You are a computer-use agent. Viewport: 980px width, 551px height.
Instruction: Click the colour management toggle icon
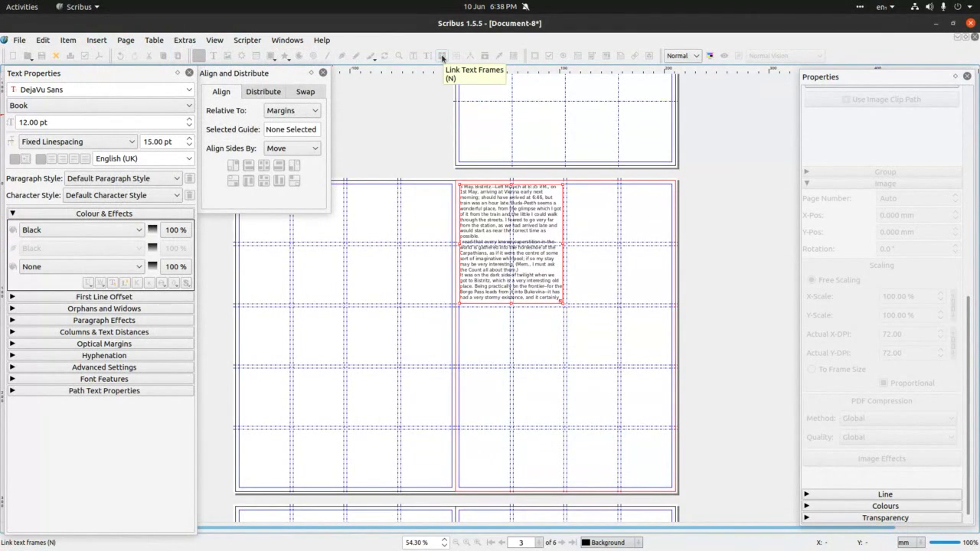pos(710,56)
